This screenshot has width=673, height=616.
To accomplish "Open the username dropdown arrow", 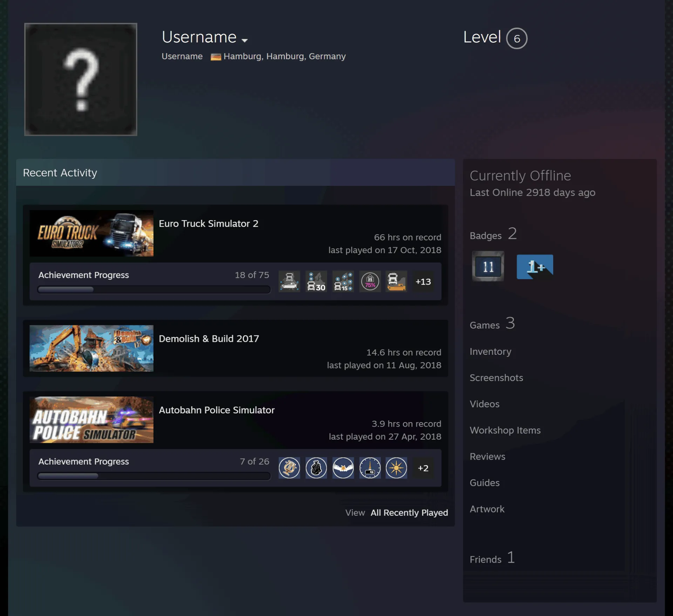I will 245,40.
